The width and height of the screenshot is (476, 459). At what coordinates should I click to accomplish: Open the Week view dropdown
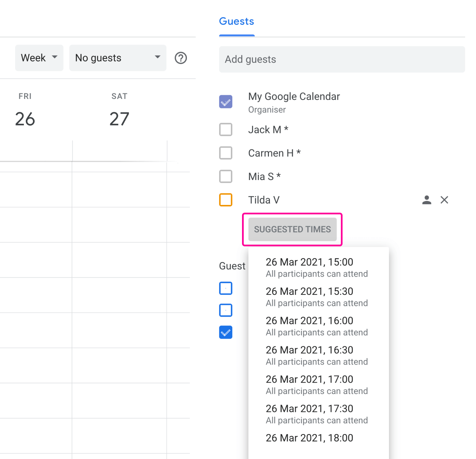(39, 58)
